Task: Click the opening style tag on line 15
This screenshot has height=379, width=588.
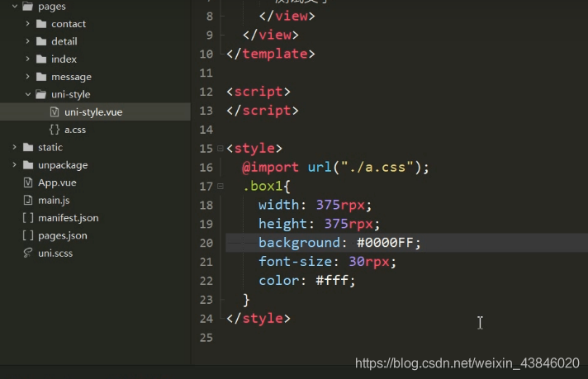Action: tap(254, 149)
